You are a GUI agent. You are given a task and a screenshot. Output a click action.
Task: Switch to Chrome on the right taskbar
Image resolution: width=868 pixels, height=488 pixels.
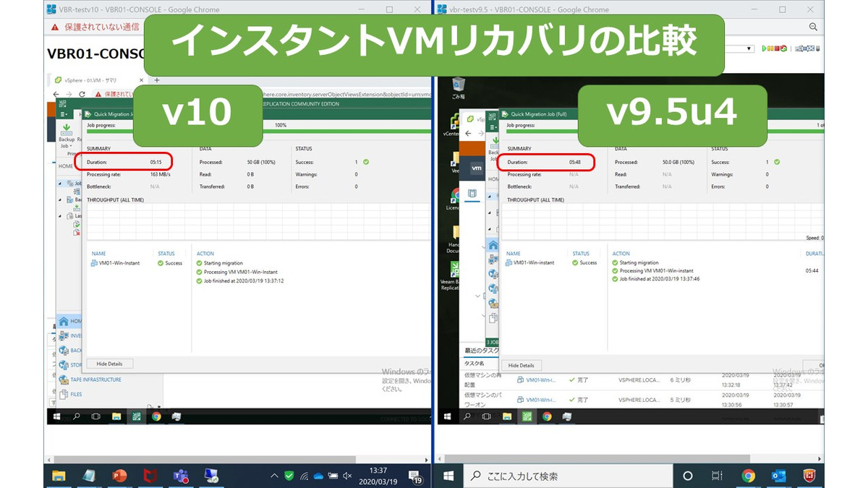748,476
